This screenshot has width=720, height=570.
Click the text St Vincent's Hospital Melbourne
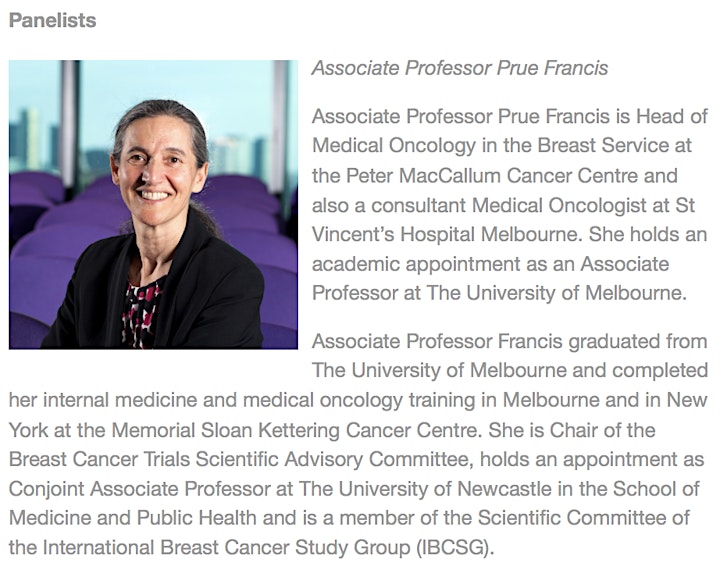click(x=503, y=220)
